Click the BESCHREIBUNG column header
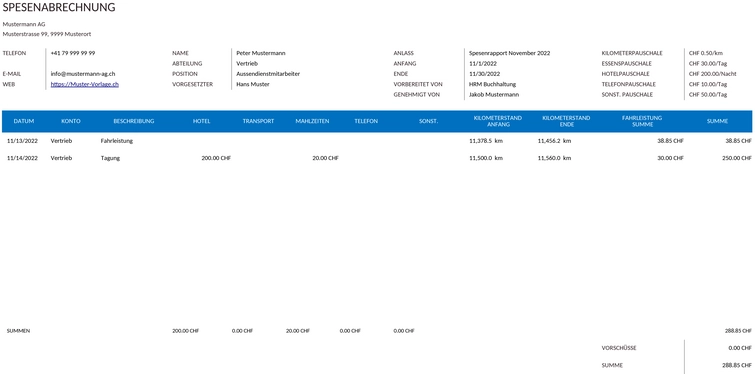This screenshot has width=755, height=374. tap(134, 121)
